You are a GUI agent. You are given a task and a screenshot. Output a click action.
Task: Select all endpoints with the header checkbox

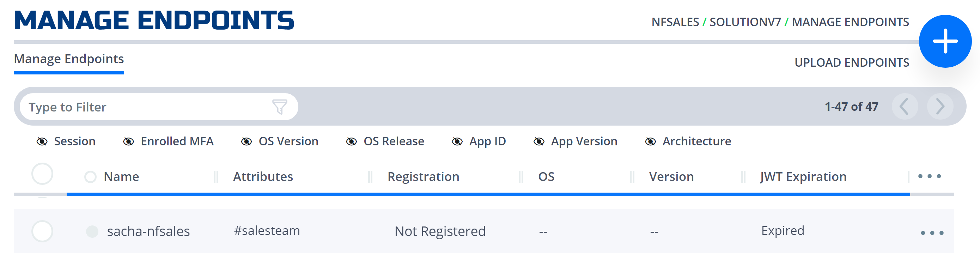pos(42,174)
